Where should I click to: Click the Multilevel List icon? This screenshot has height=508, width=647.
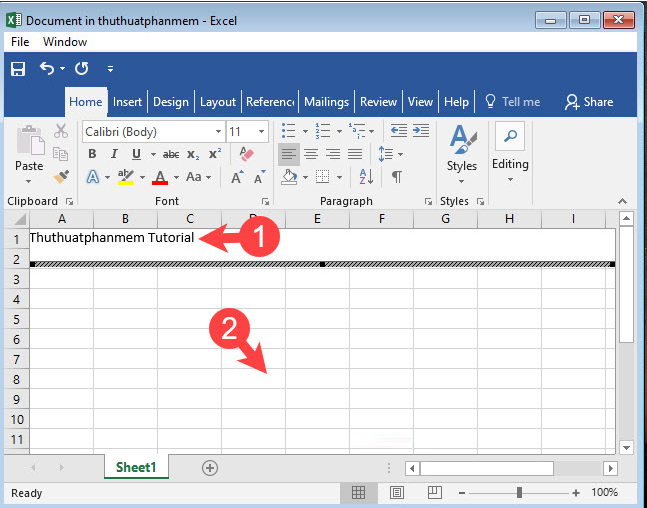coord(357,130)
